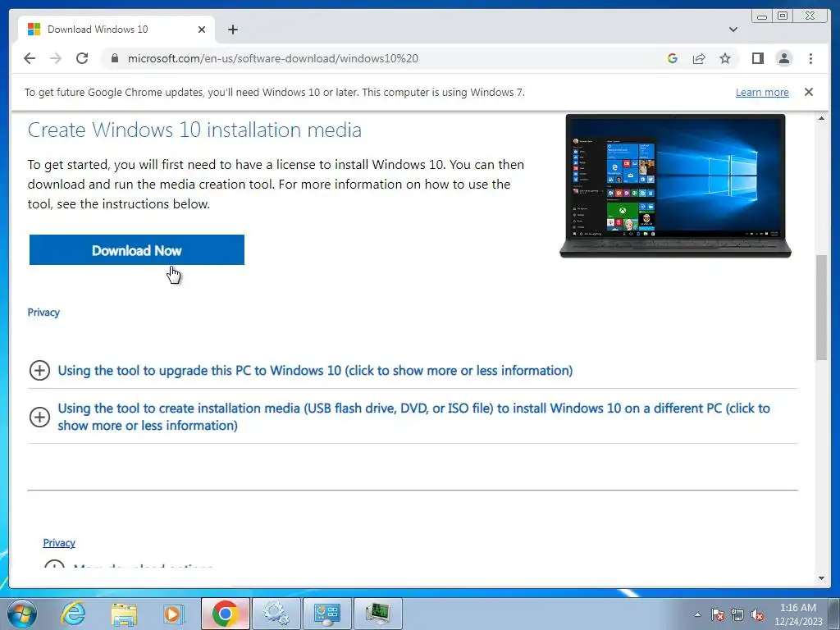Share this page using share icon

coord(699,58)
